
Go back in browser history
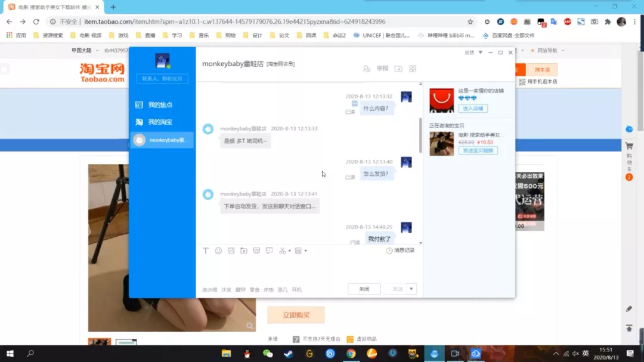tap(9, 22)
